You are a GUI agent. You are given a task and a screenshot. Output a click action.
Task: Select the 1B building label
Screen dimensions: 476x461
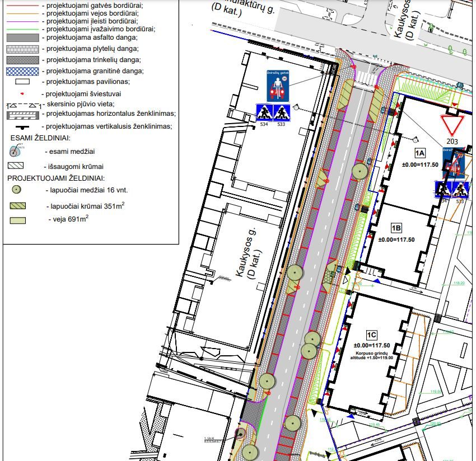click(x=396, y=228)
